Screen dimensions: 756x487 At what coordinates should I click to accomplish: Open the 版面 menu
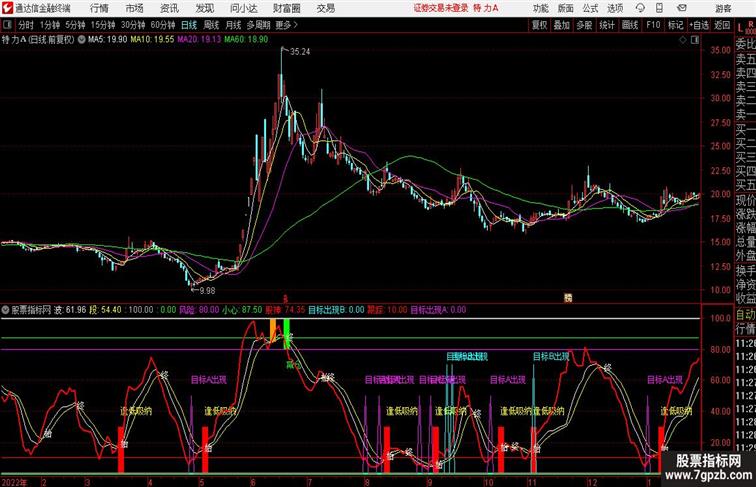coord(566,8)
